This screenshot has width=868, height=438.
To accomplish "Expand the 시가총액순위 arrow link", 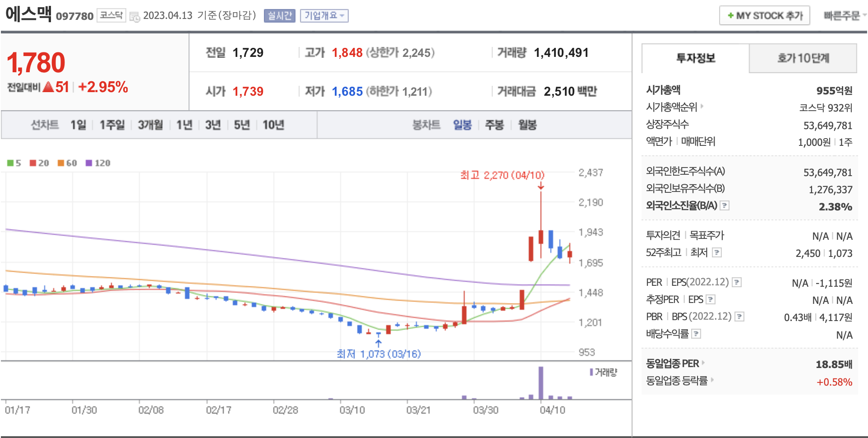I will [x=702, y=107].
